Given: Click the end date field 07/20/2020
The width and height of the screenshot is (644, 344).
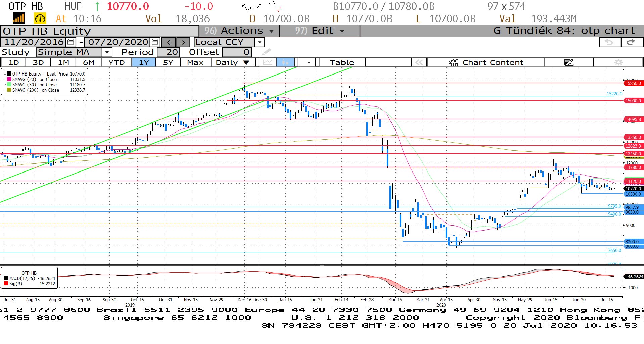Looking at the screenshot, I should [x=118, y=42].
